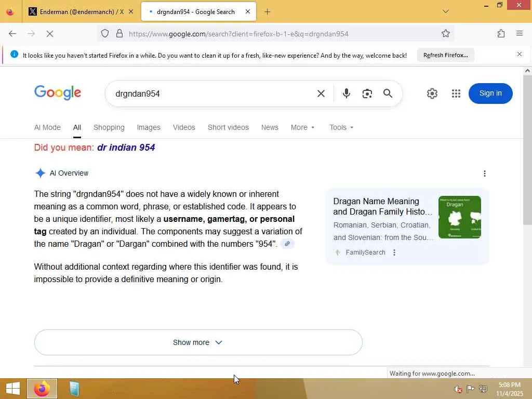This screenshot has width=532, height=399.
Task: Switch to the Enderman X tab
Action: pos(81,12)
